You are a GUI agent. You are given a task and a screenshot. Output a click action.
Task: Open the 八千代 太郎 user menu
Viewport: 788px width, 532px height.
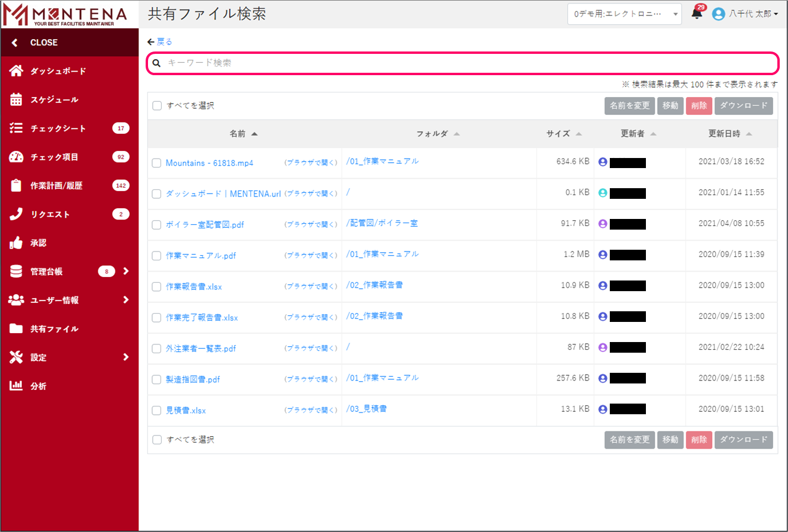745,14
